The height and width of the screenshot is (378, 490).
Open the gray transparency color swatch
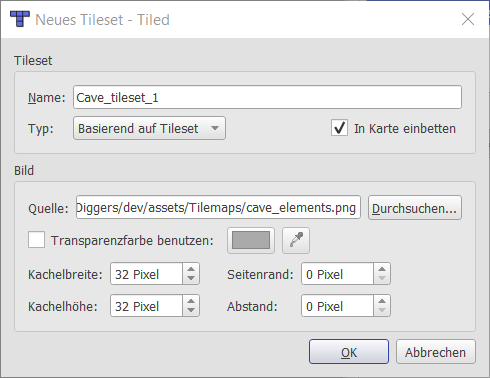pyautogui.click(x=251, y=240)
